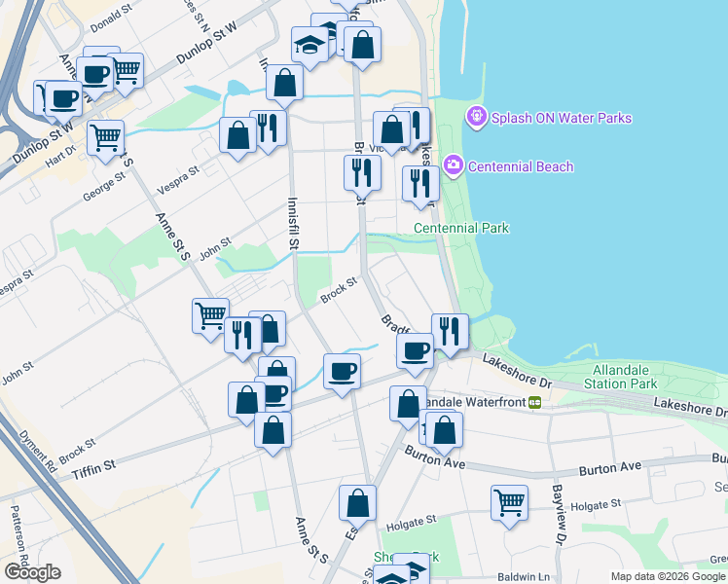
Task: Open the Splash ON Water Parks label
Action: [562, 118]
